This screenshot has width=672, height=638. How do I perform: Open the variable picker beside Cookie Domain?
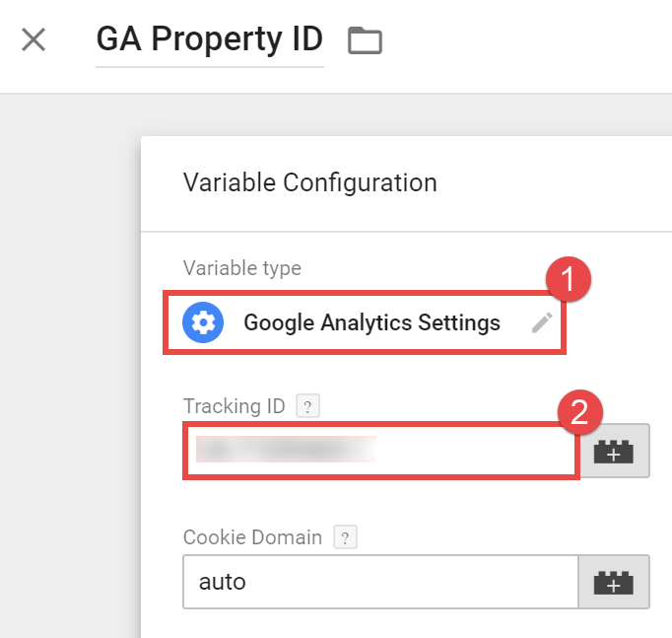tap(613, 583)
